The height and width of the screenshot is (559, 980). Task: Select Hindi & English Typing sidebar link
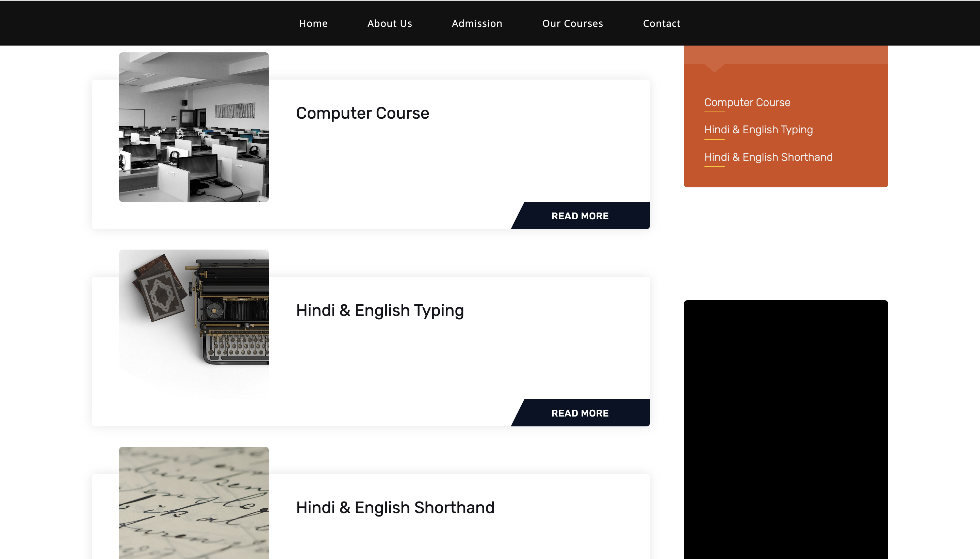(x=758, y=130)
